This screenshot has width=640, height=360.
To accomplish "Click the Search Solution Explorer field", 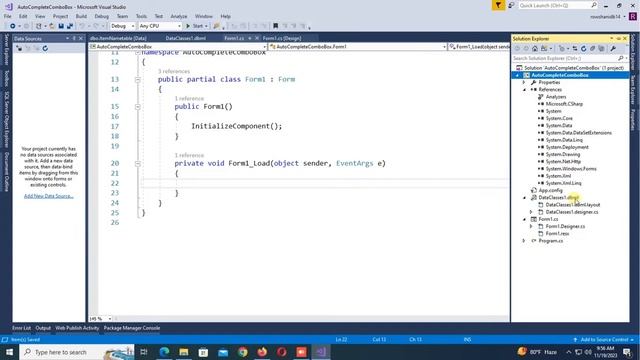I will click(569, 58).
